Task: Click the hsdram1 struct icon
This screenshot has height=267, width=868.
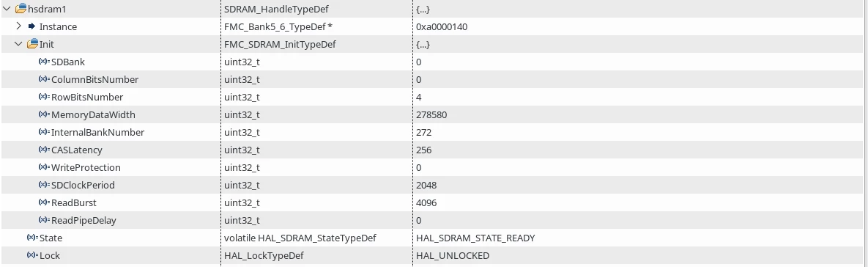Action: point(21,8)
